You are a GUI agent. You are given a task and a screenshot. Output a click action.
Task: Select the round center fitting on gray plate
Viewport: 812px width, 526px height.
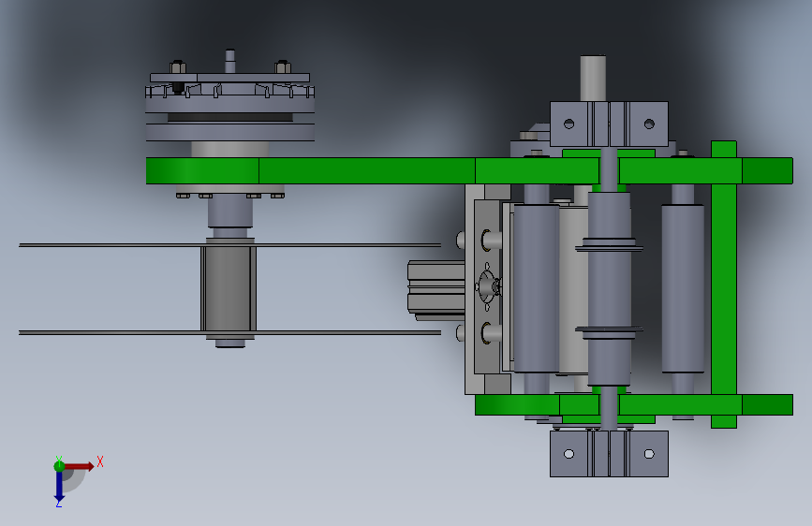pyautogui.click(x=488, y=285)
